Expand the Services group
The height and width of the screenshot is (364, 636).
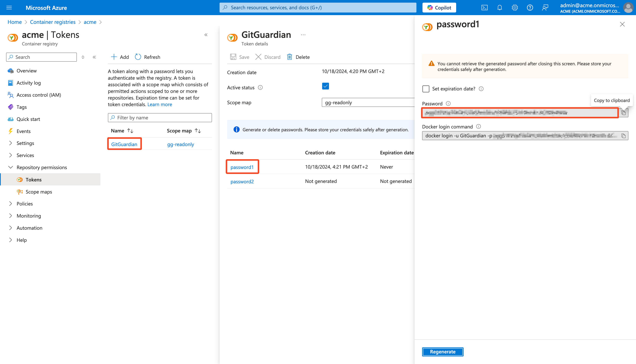[x=25, y=155]
